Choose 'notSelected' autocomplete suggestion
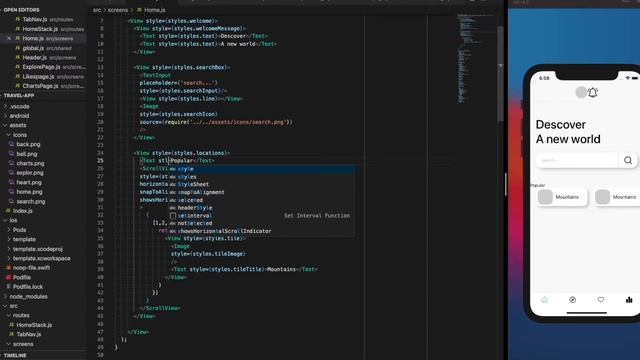The height and width of the screenshot is (360, 640). coord(261,223)
